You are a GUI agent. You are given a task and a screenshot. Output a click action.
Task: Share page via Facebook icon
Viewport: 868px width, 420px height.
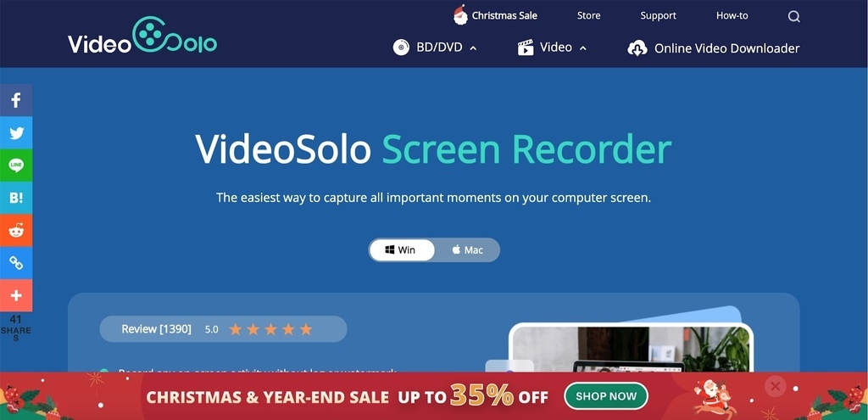pyautogui.click(x=16, y=100)
